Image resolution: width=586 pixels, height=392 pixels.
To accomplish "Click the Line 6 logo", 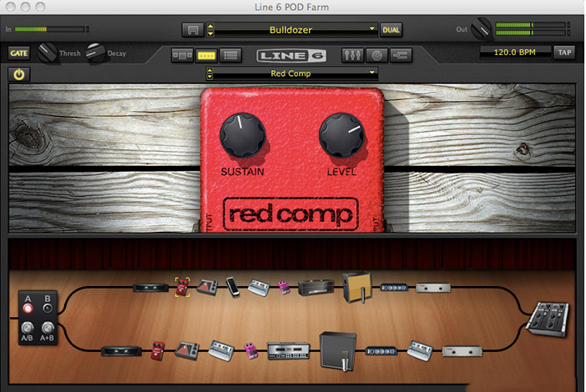I will [x=291, y=56].
